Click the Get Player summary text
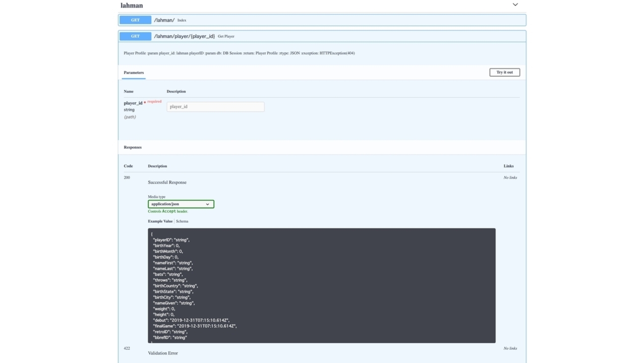The height and width of the screenshot is (363, 644). pos(226,37)
